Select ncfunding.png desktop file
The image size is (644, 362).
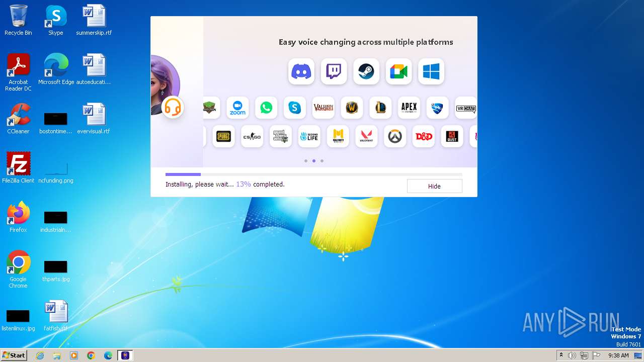[56, 172]
